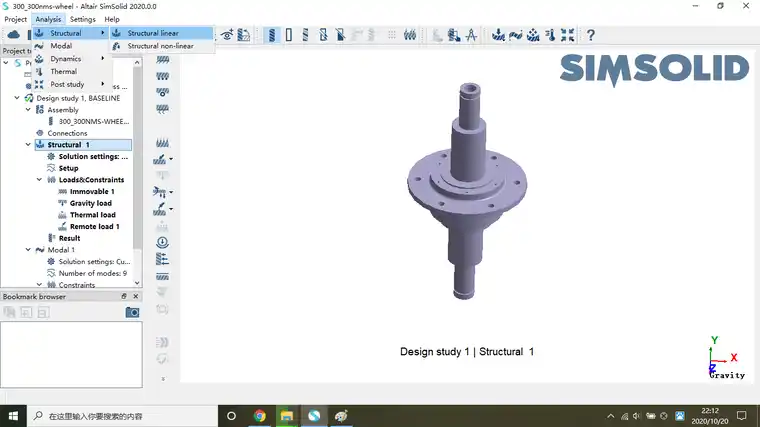
Task: Click structural analysis icon in toolbar
Action: pos(498,35)
